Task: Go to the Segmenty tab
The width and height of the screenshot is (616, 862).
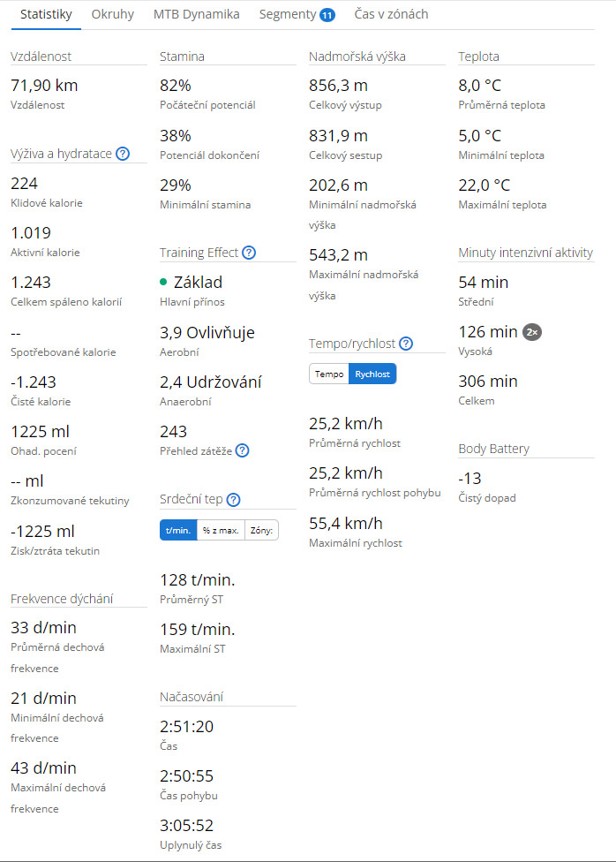Action: click(287, 15)
